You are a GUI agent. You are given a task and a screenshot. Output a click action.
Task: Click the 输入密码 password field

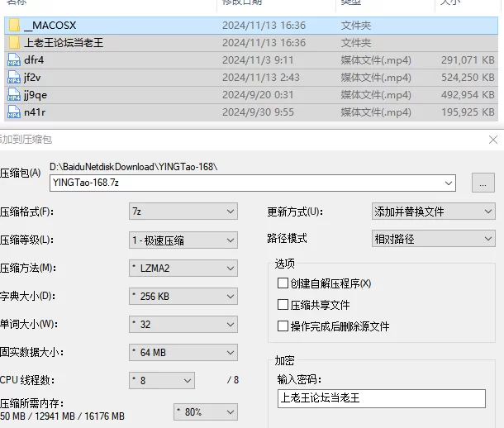(x=382, y=398)
